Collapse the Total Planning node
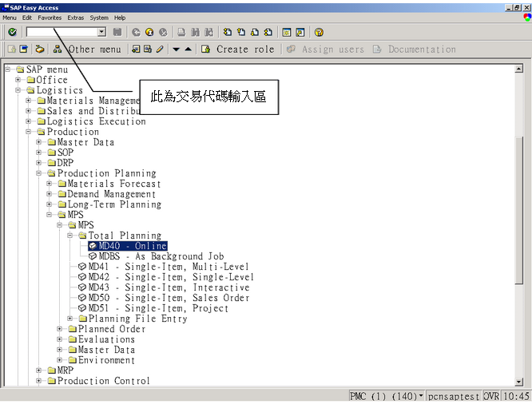Viewport: 532px width, 404px height. tap(69, 236)
